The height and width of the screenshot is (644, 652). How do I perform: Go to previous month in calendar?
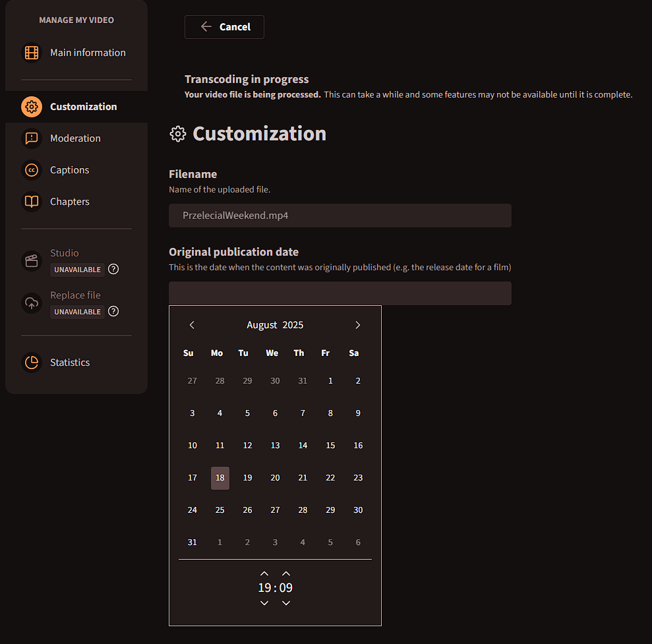pos(192,325)
